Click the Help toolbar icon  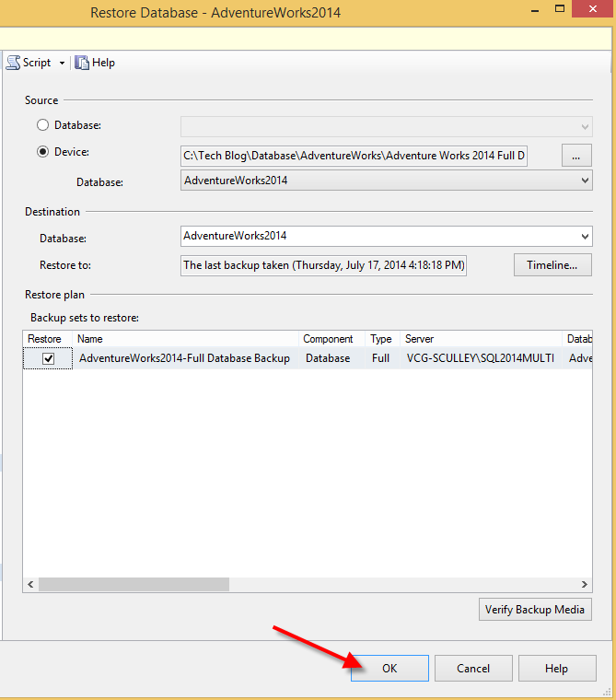coord(82,63)
